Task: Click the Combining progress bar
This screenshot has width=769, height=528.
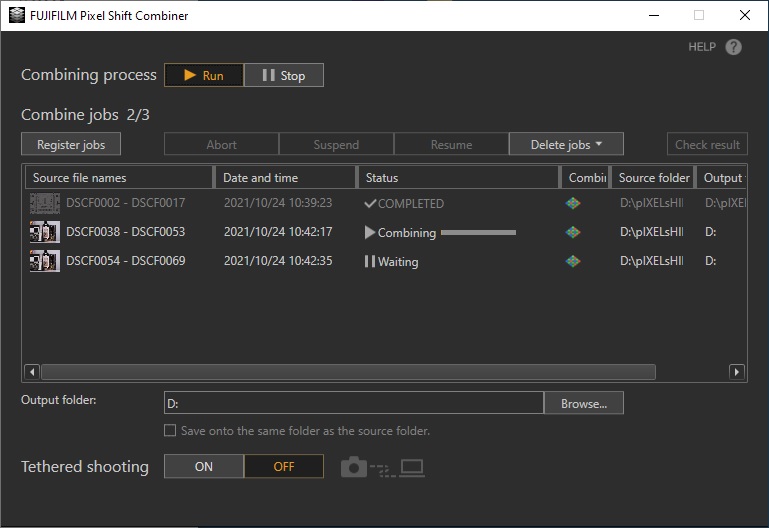Action: tap(478, 232)
